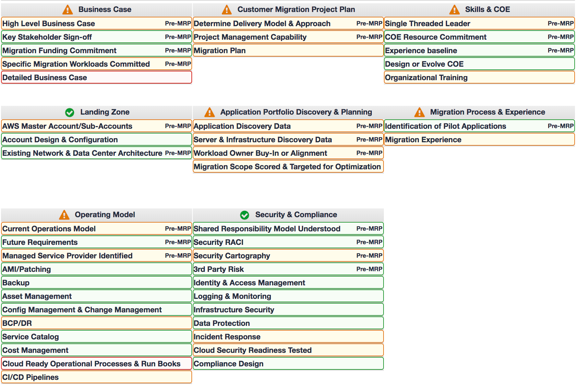The width and height of the screenshot is (578, 391).
Task: Select Workload Owner Buy-In or Alignment
Action: pyautogui.click(x=288, y=153)
